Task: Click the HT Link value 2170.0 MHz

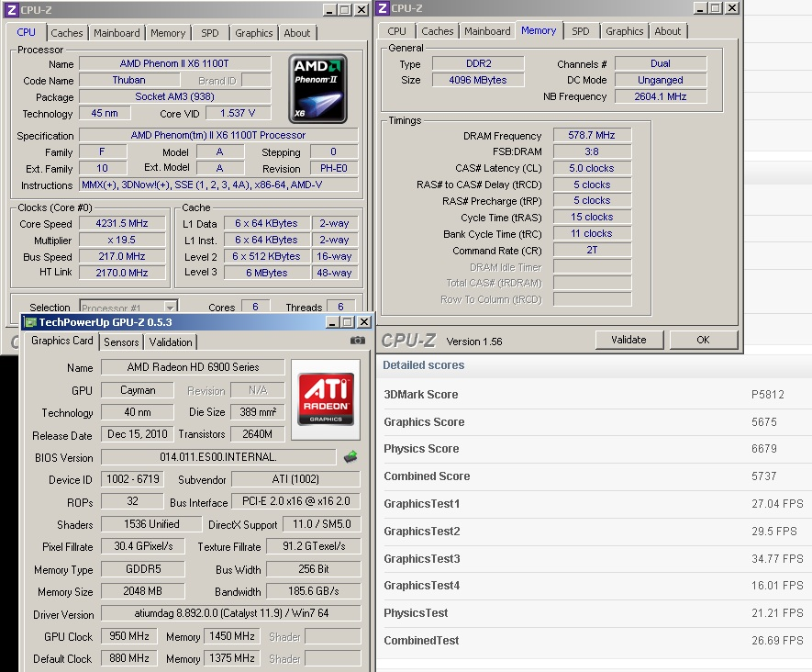Action: [x=122, y=273]
